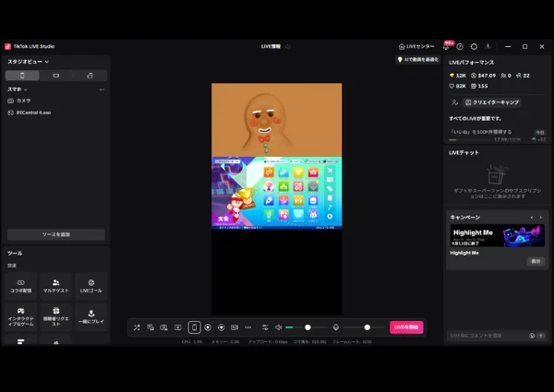Toggle the highlighted portrait phone preview button
Image resolution: width=554 pixels, height=392 pixels.
point(194,327)
